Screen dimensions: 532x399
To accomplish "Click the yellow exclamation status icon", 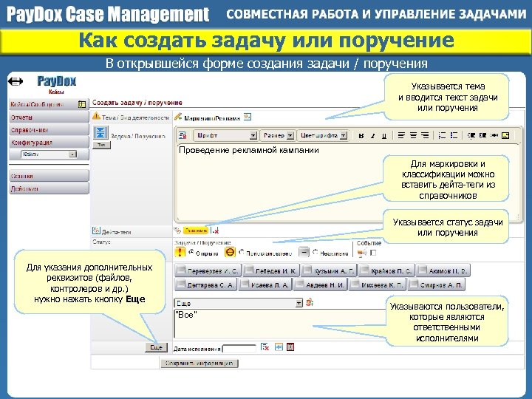I will coord(180,252).
